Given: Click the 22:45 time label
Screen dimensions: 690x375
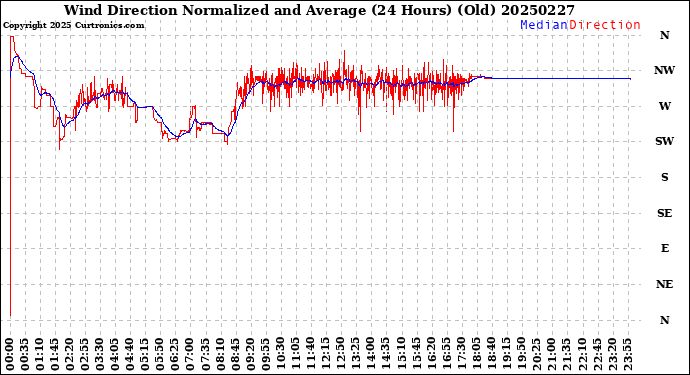Looking at the screenshot, I should [x=597, y=354].
